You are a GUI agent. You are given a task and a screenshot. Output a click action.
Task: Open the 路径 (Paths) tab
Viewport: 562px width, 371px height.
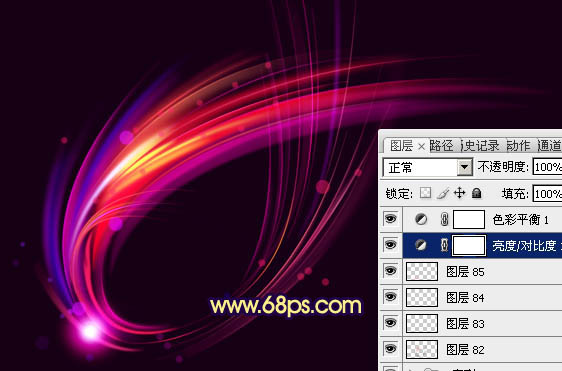click(x=441, y=146)
